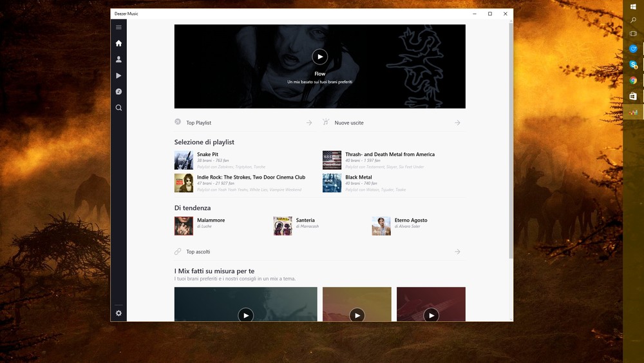Click the Snake Pit cover thumbnail
644x363 pixels.
(x=184, y=161)
